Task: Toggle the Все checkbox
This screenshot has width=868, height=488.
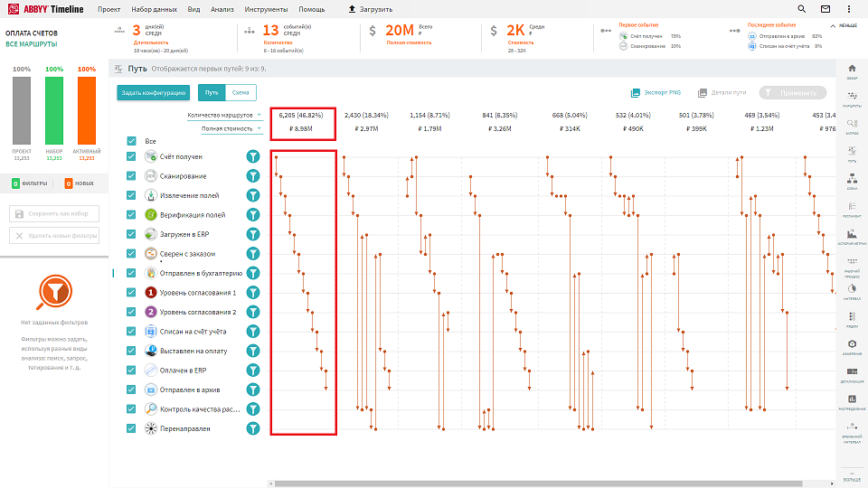Action: [131, 141]
